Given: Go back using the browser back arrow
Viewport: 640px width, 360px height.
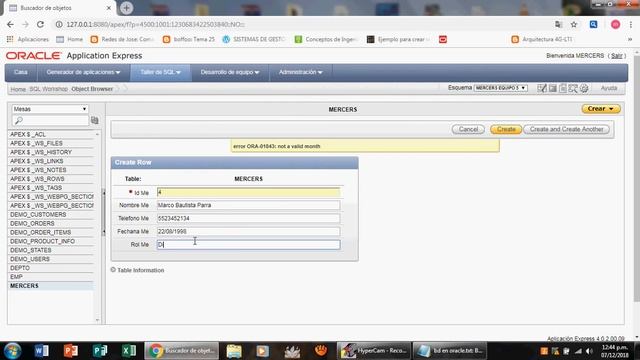Looking at the screenshot, I should click(x=10, y=24).
